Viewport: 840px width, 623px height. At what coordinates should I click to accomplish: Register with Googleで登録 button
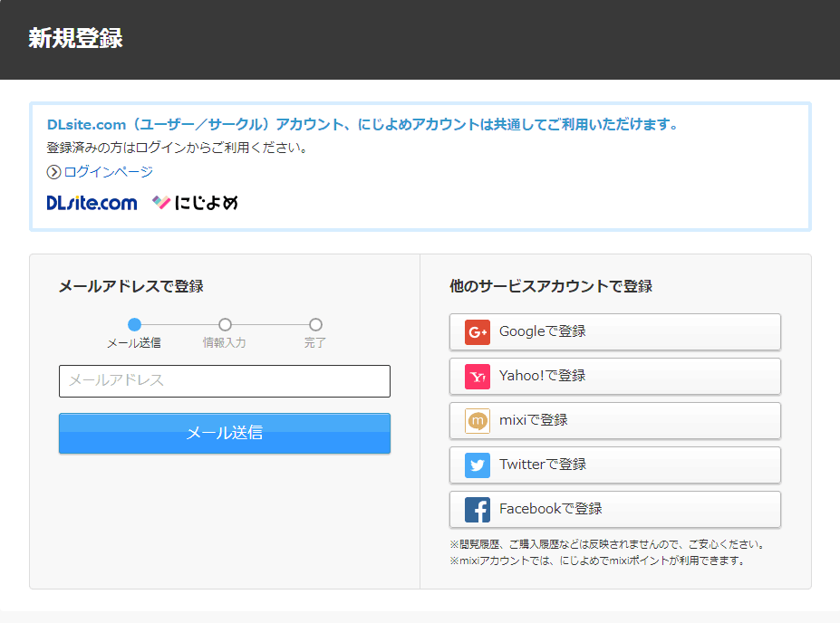click(x=614, y=332)
